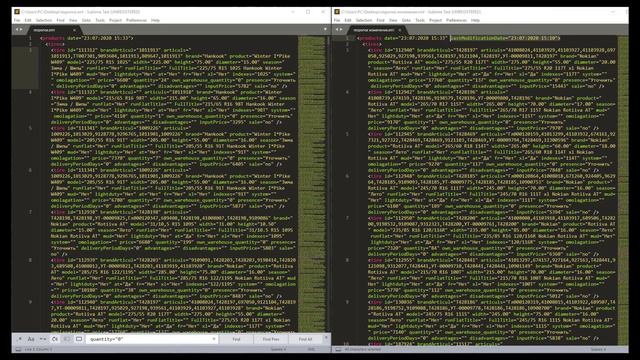Screen dimensions: 640x360
Task: Open Spaces: 4 indentation menu in left window
Action: pos(278,349)
